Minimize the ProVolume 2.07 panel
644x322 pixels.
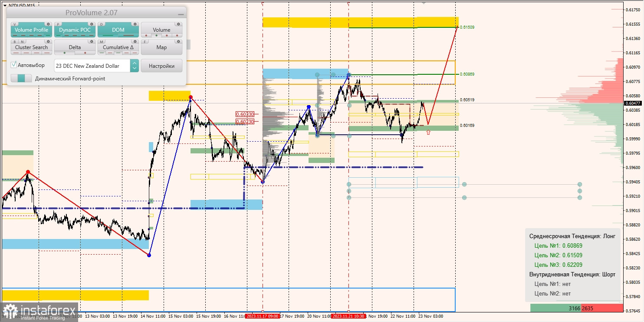point(181,14)
